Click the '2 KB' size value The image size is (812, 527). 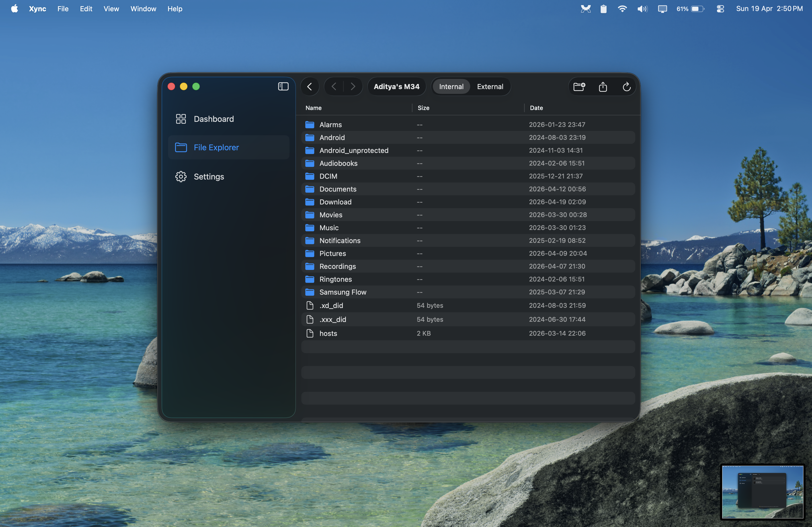[x=424, y=333]
